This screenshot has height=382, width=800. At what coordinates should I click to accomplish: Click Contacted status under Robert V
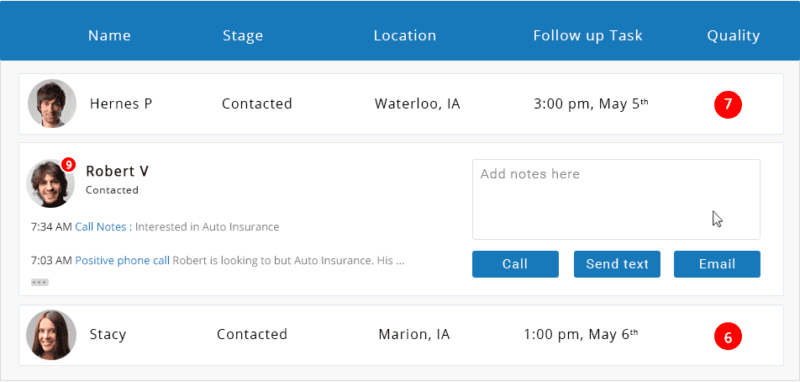click(112, 190)
